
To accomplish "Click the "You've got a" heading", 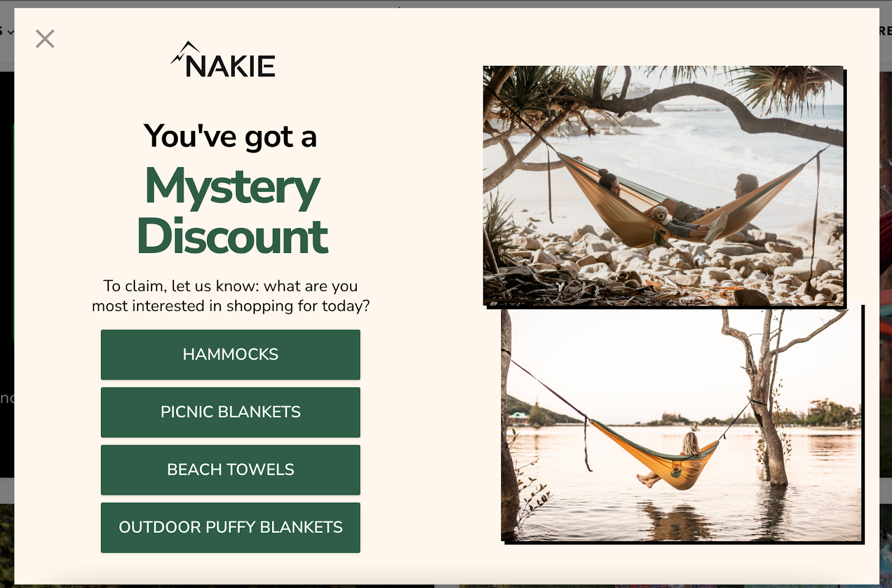I will [230, 137].
